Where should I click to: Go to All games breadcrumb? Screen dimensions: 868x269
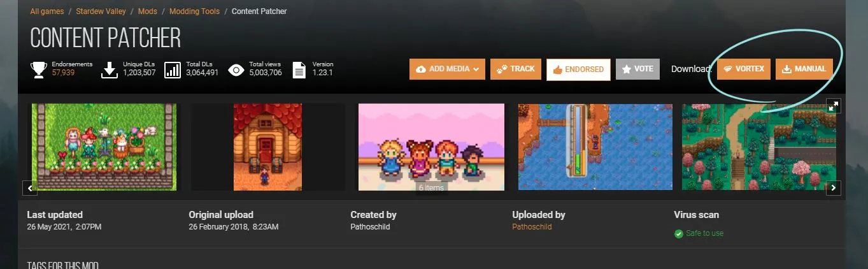click(48, 11)
